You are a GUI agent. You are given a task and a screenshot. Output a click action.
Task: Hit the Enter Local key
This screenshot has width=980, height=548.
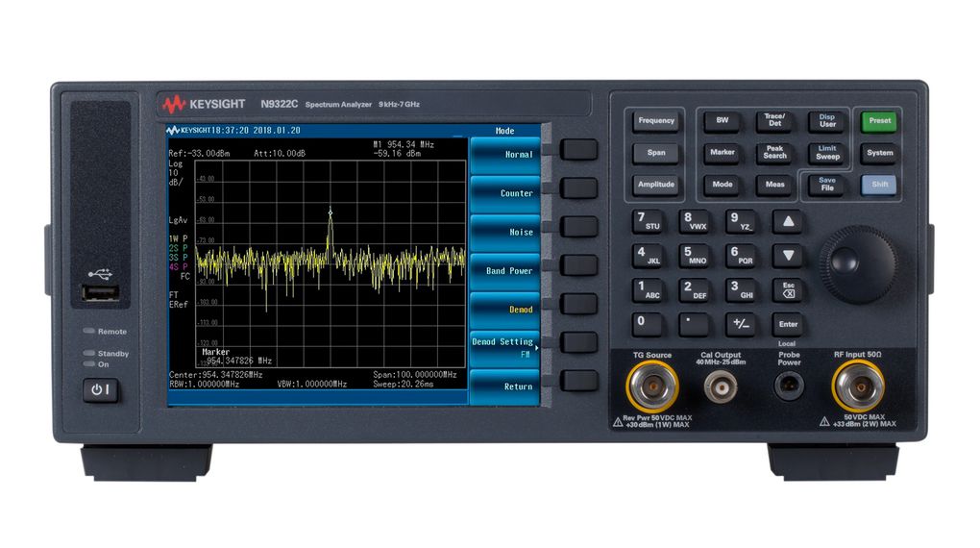point(788,324)
